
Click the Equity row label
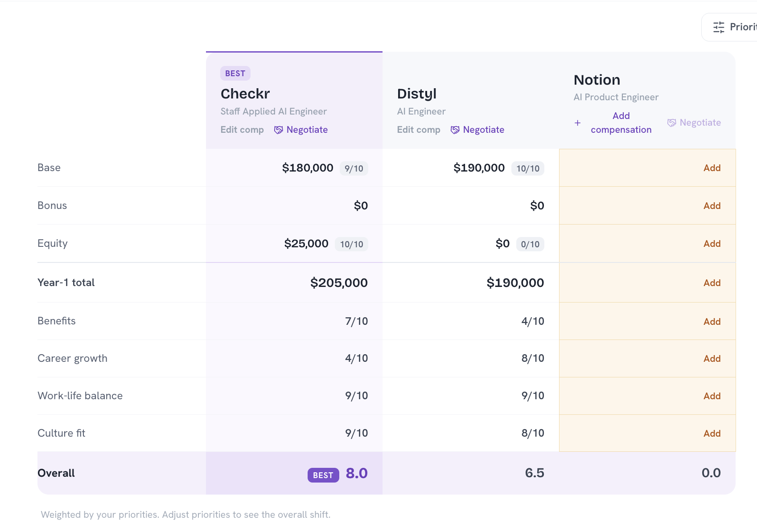tap(53, 244)
